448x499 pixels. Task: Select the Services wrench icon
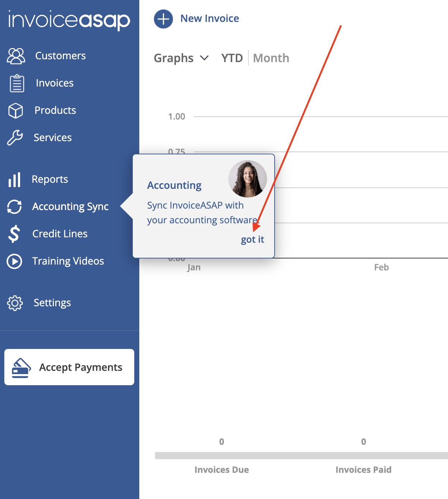click(15, 138)
